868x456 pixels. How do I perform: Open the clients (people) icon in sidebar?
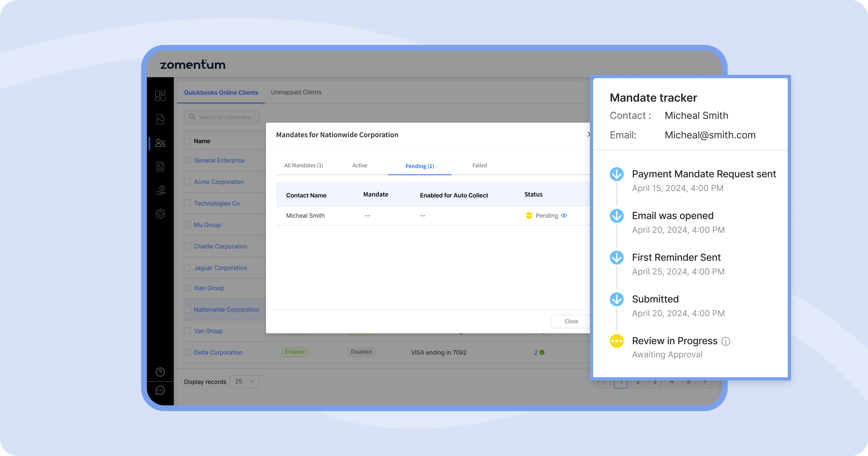(x=160, y=143)
